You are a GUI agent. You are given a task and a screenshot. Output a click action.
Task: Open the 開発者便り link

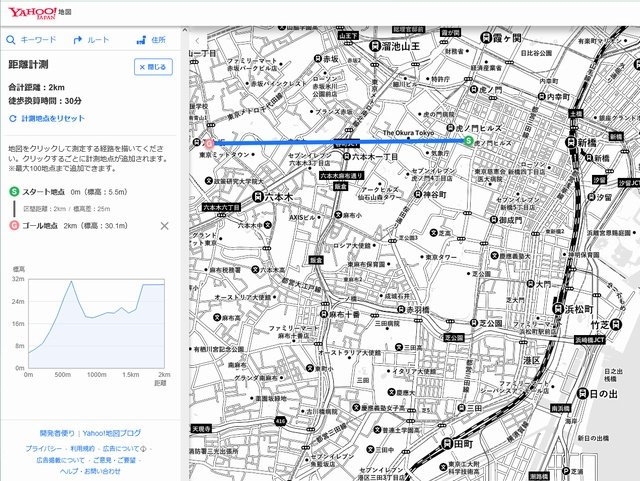pos(55,433)
